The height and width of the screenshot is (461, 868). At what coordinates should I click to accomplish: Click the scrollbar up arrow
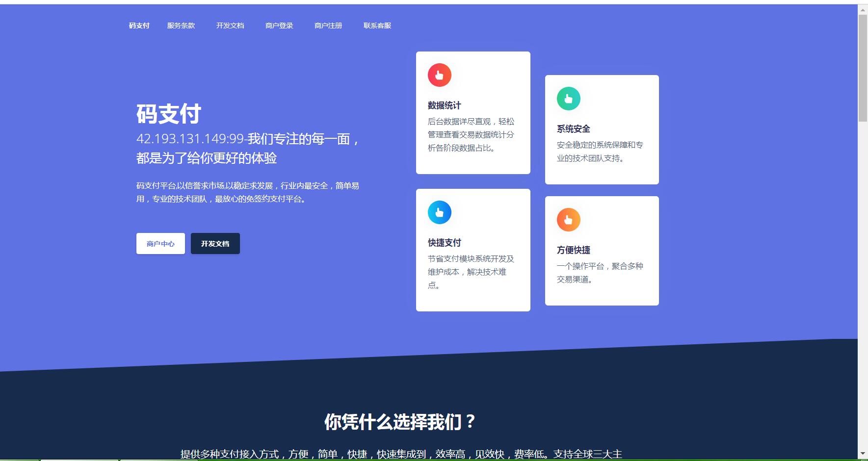point(863,9)
